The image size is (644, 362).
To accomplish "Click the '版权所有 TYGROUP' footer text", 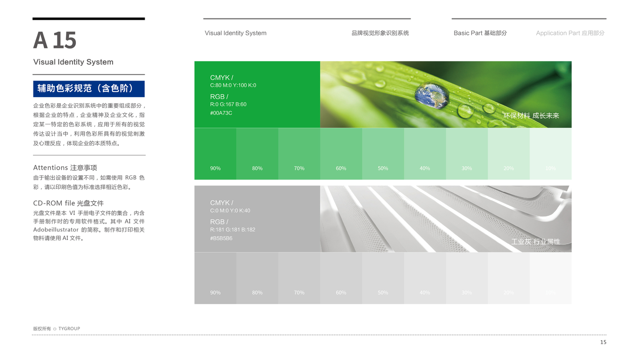I will coord(57,329).
